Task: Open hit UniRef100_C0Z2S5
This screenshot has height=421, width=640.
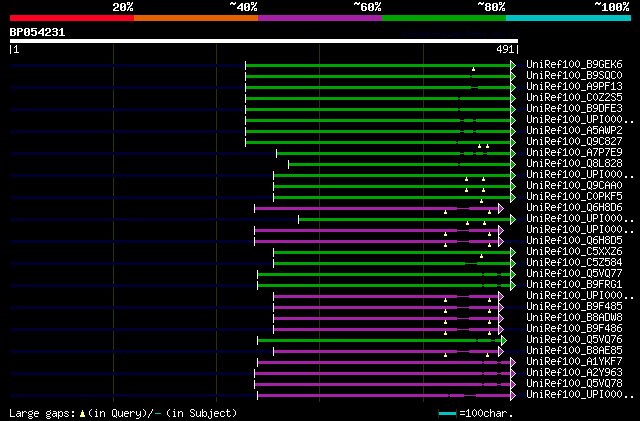Action: coord(574,97)
